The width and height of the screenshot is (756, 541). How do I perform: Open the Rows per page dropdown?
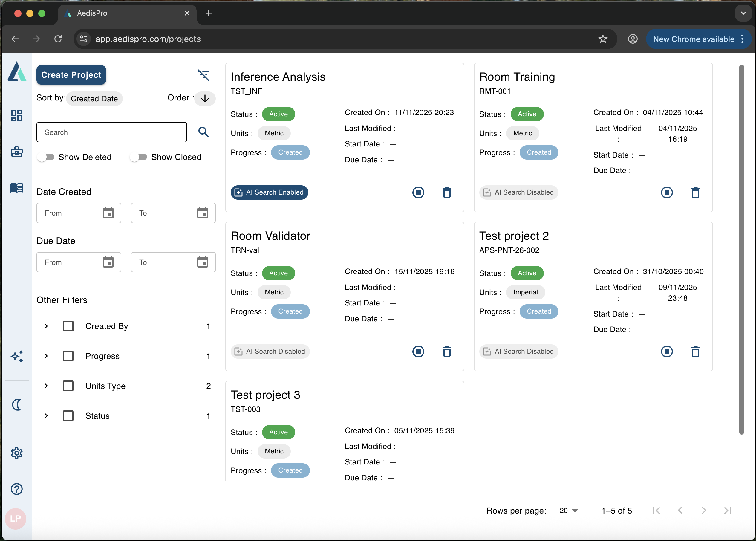[568, 510]
